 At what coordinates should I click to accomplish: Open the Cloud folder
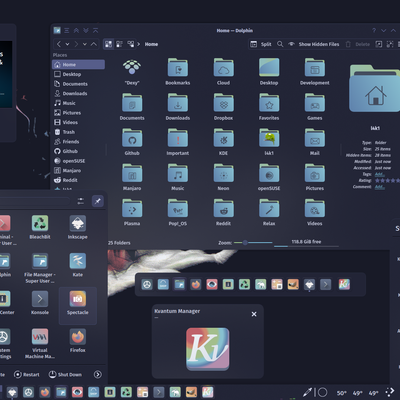(x=223, y=72)
